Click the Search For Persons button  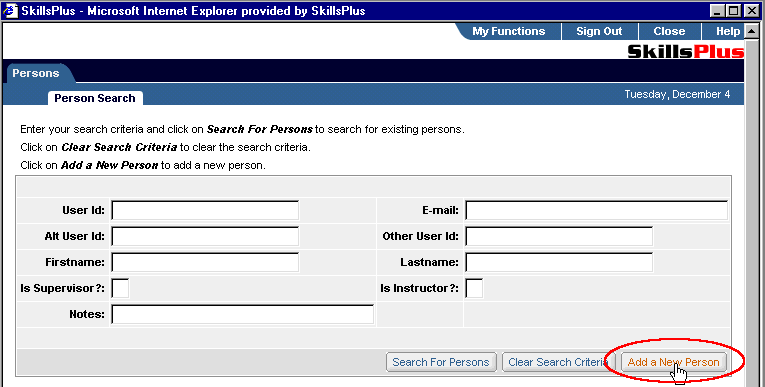[x=441, y=362]
